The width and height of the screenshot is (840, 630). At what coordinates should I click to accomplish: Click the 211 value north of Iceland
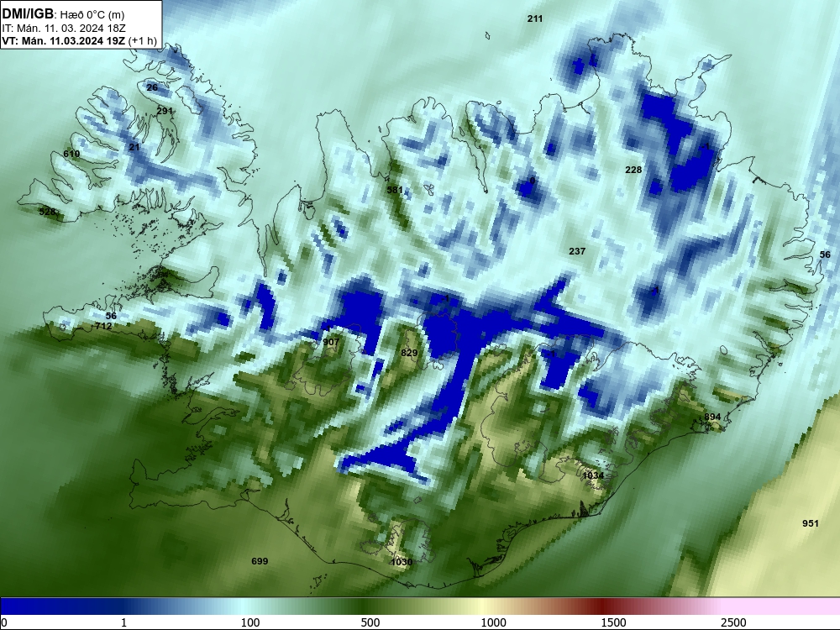[534, 18]
